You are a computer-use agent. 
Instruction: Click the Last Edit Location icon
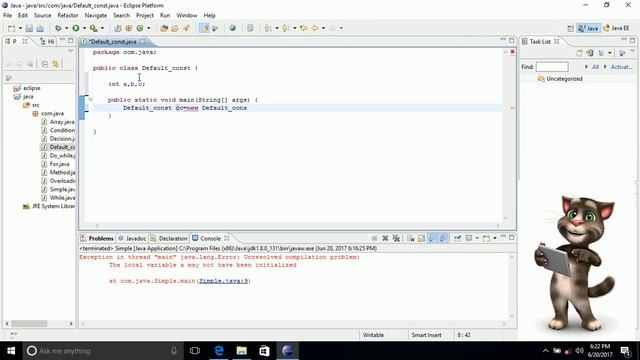tap(303, 28)
